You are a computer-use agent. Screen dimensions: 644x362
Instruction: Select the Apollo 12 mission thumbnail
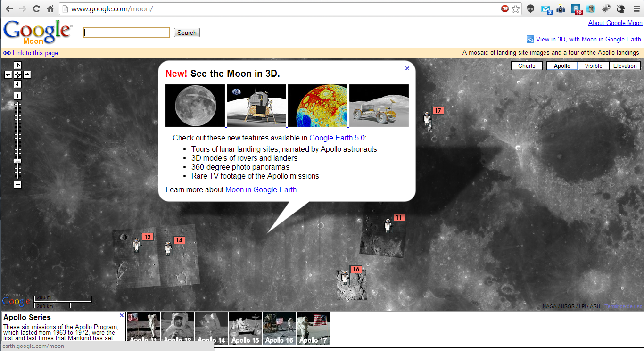(x=177, y=329)
